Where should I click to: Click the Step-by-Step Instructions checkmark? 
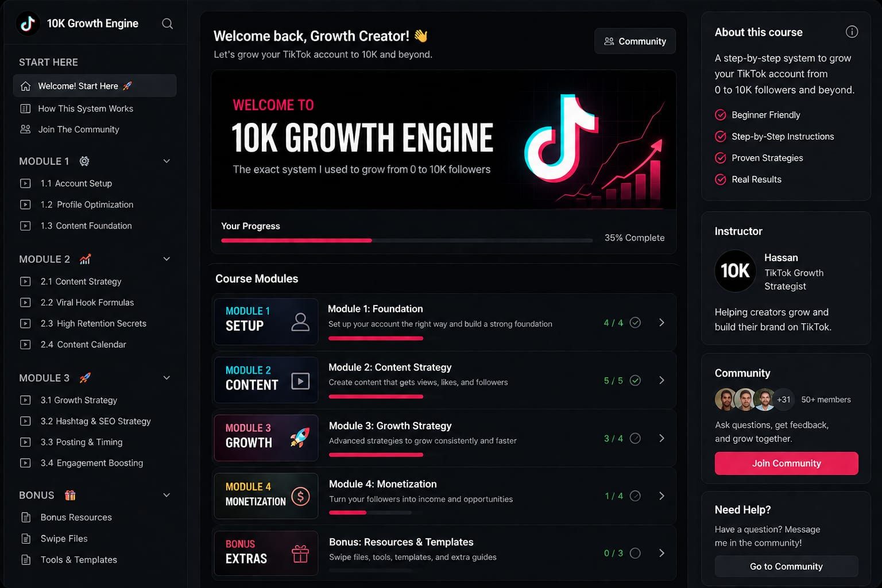click(x=721, y=137)
